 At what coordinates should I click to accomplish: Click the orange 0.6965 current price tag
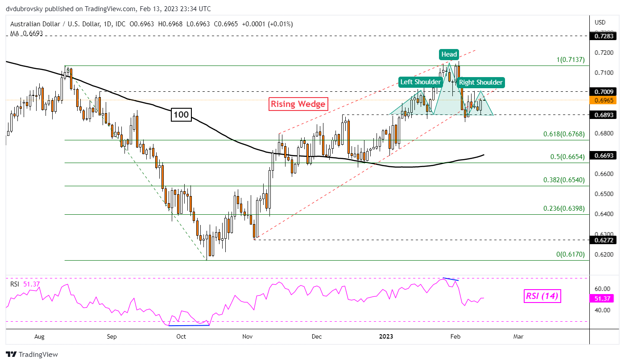(x=603, y=100)
